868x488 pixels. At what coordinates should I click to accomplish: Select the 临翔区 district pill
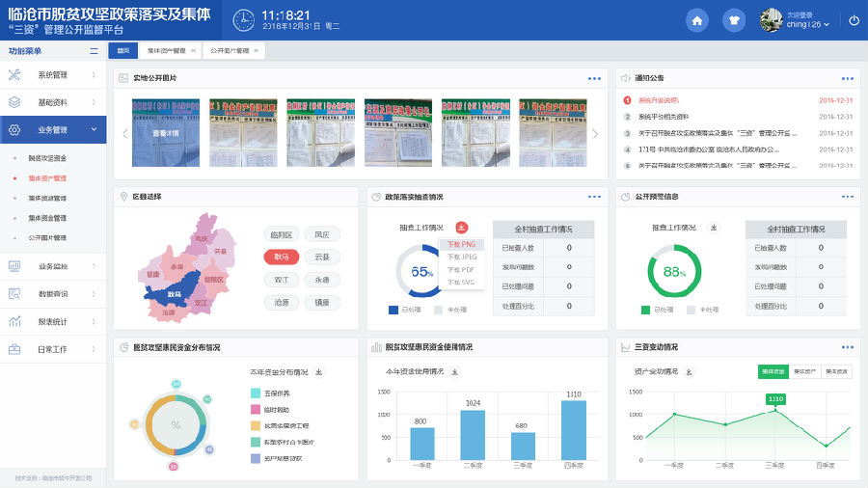point(282,234)
